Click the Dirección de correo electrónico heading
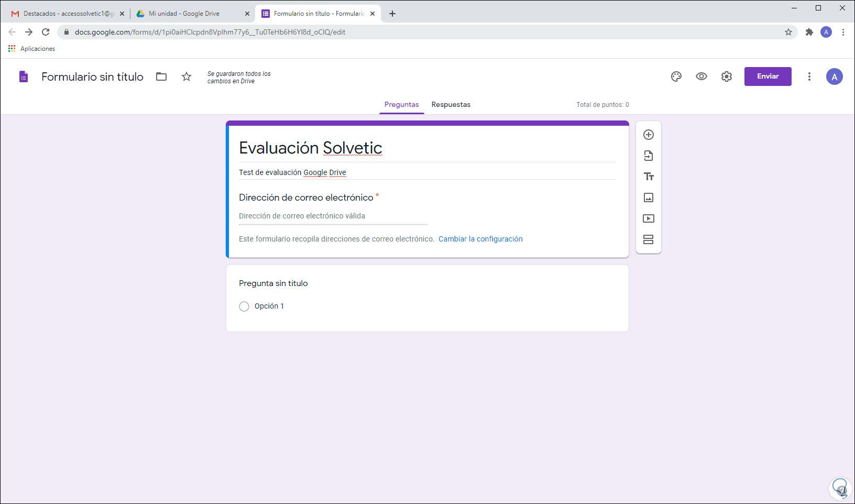 coord(306,198)
